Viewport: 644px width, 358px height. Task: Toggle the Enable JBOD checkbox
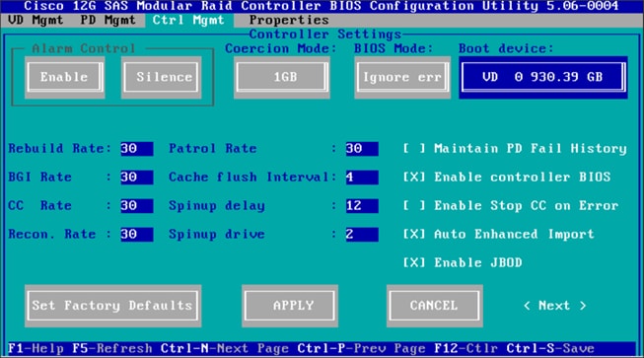(414, 262)
